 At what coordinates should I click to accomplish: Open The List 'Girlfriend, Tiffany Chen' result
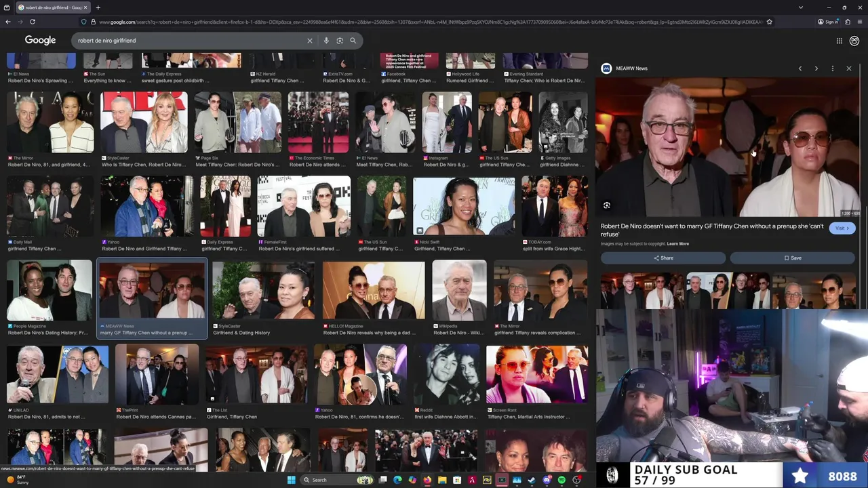tap(256, 382)
